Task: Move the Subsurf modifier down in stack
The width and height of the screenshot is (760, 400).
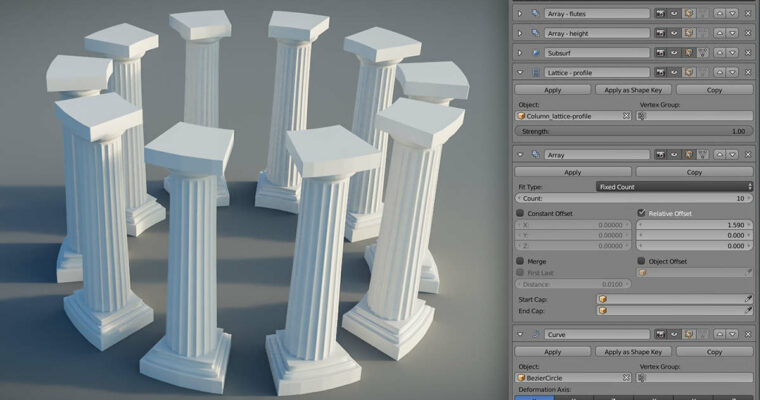Action: click(x=732, y=52)
